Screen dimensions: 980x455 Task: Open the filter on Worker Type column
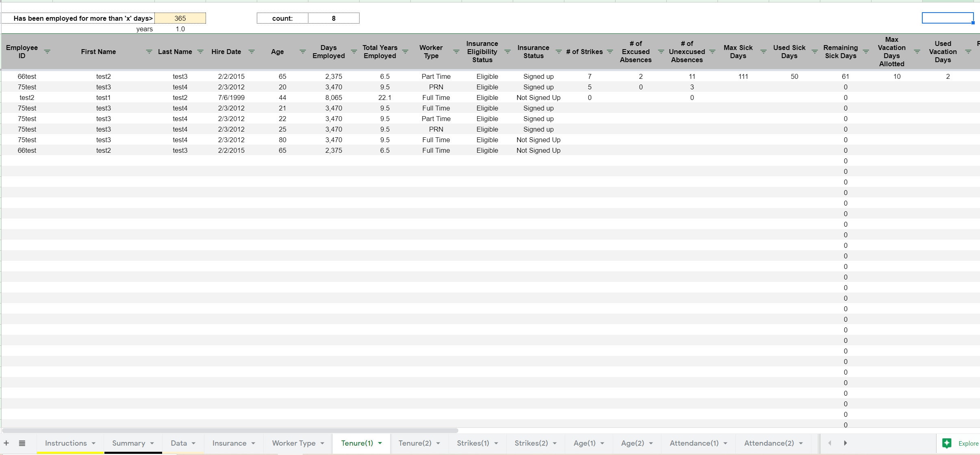456,52
